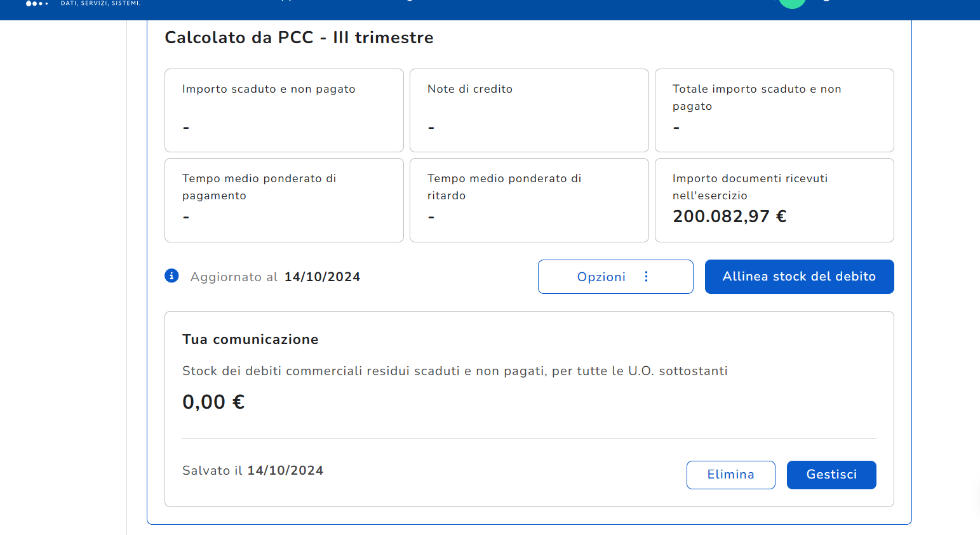Select the Tempo medio ponderato di pagamento card

(284, 200)
